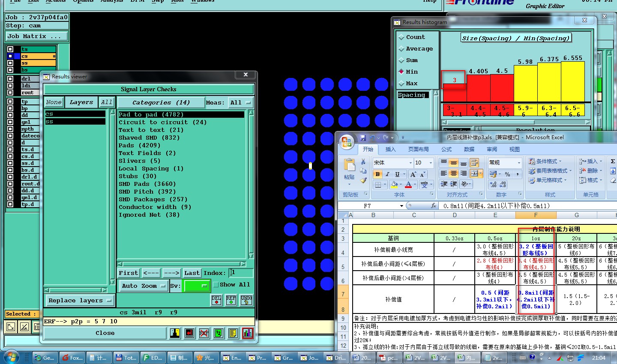This screenshot has width=617, height=364.
Task: Open Excel name box dropdown arrow
Action: 401,206
